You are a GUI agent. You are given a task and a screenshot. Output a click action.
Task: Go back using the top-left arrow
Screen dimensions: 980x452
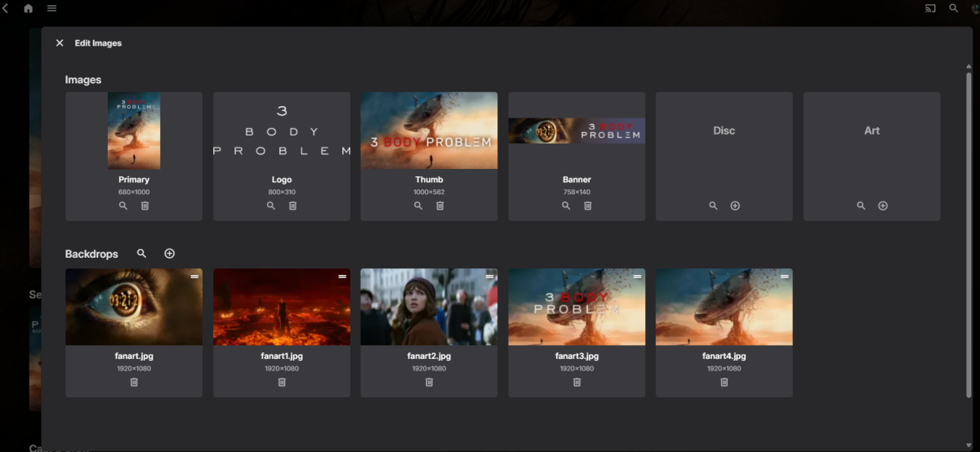pyautogui.click(x=6, y=8)
